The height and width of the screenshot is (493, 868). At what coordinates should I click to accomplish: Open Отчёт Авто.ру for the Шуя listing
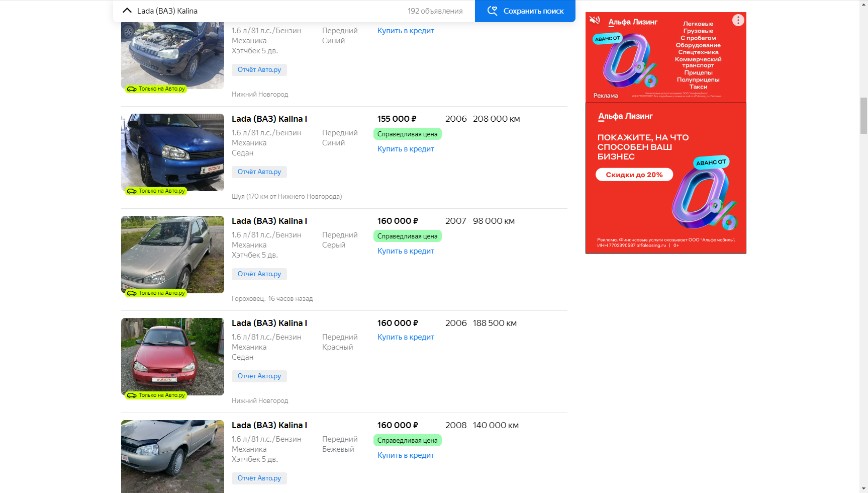pyautogui.click(x=259, y=172)
